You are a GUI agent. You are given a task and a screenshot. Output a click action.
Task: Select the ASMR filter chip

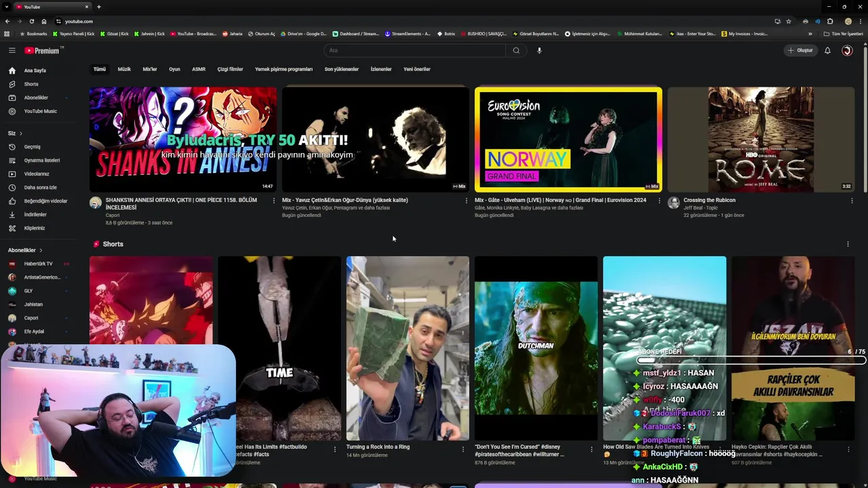[199, 69]
